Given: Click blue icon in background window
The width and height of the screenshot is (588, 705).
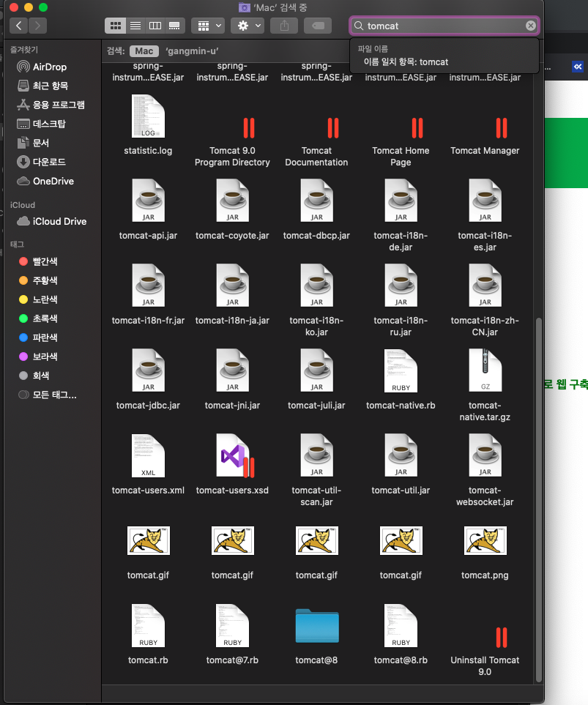Looking at the screenshot, I should pos(578,67).
